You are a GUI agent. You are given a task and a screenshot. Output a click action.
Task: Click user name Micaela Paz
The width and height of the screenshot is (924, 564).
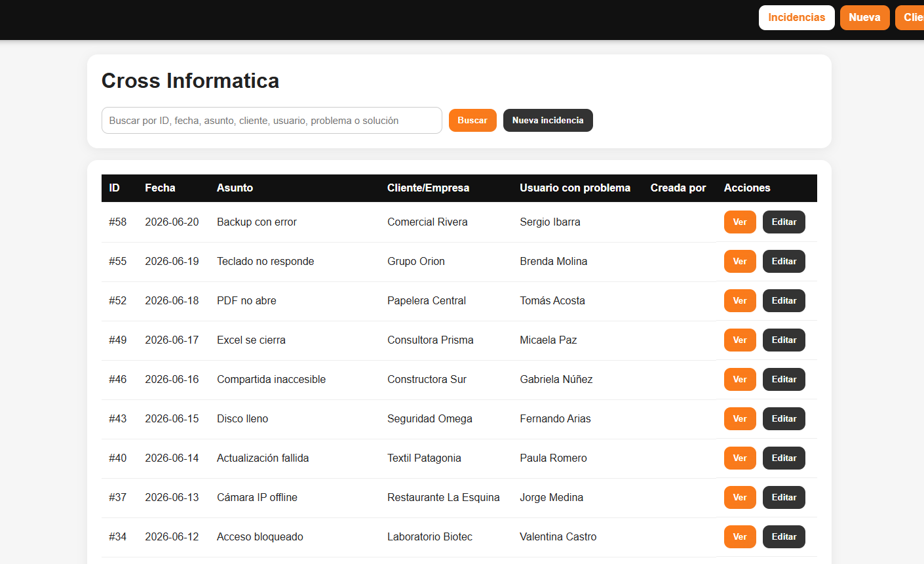[x=548, y=340]
